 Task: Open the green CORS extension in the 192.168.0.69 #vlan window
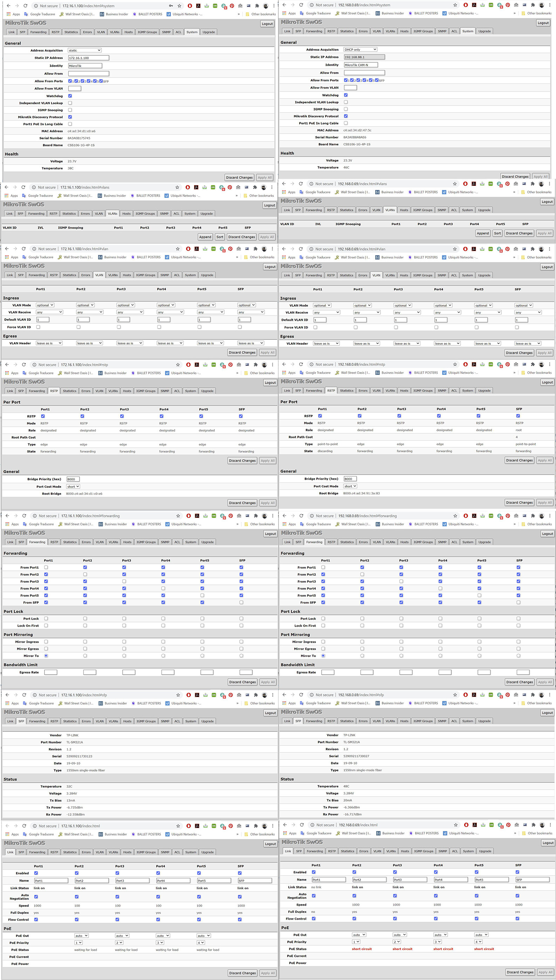[490, 249]
